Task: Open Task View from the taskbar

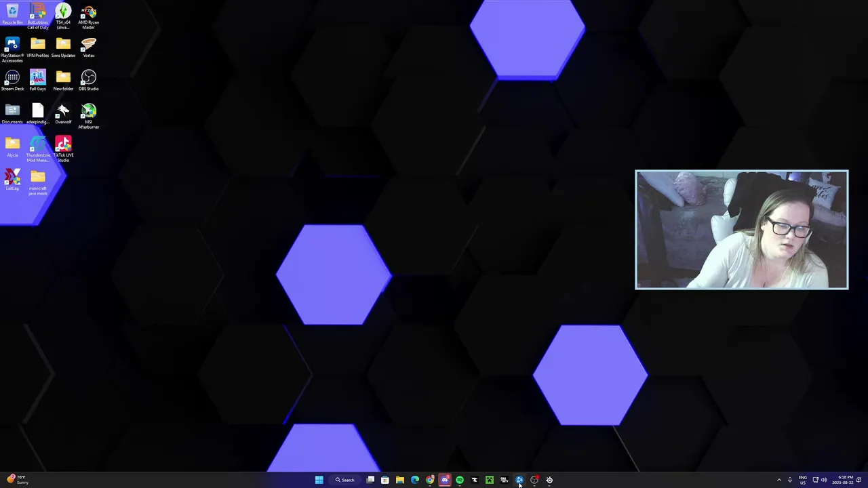Action: tap(370, 480)
